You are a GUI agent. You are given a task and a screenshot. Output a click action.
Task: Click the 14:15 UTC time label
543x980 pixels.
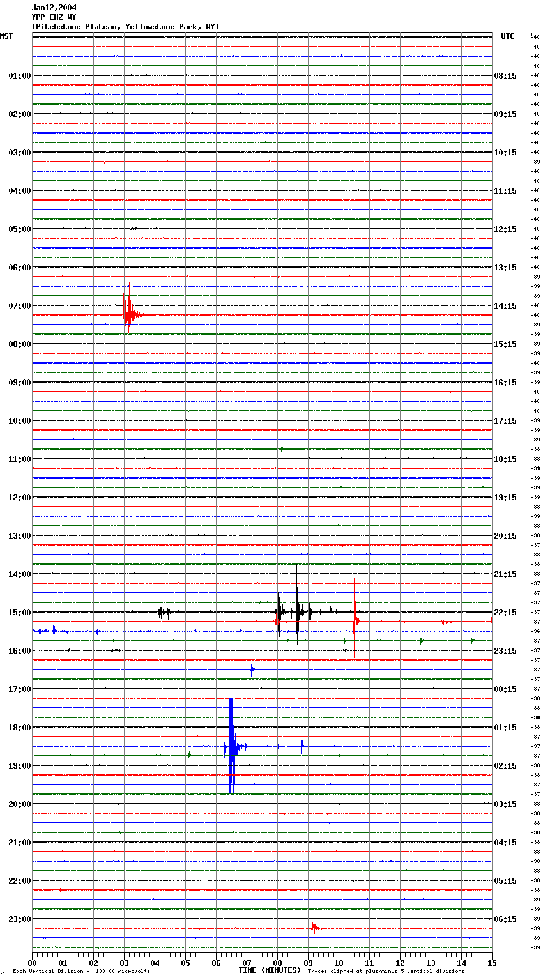(x=505, y=306)
